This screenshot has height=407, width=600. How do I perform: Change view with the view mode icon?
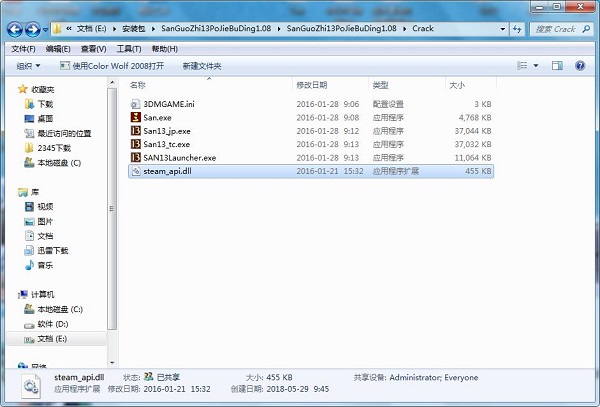click(x=522, y=66)
